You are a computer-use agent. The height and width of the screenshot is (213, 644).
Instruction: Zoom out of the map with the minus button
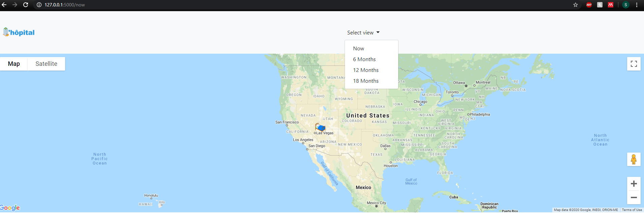pyautogui.click(x=634, y=197)
